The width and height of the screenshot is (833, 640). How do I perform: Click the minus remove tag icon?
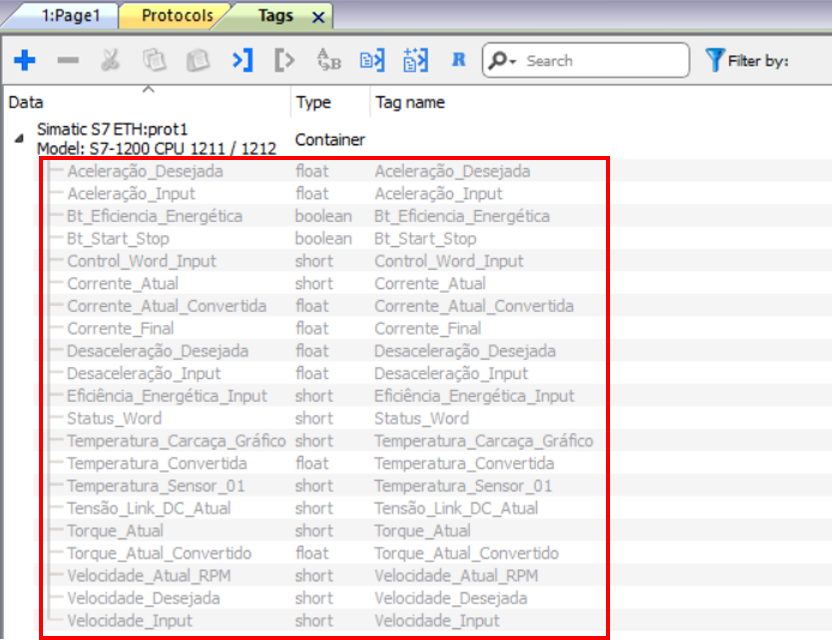pyautogui.click(x=68, y=61)
